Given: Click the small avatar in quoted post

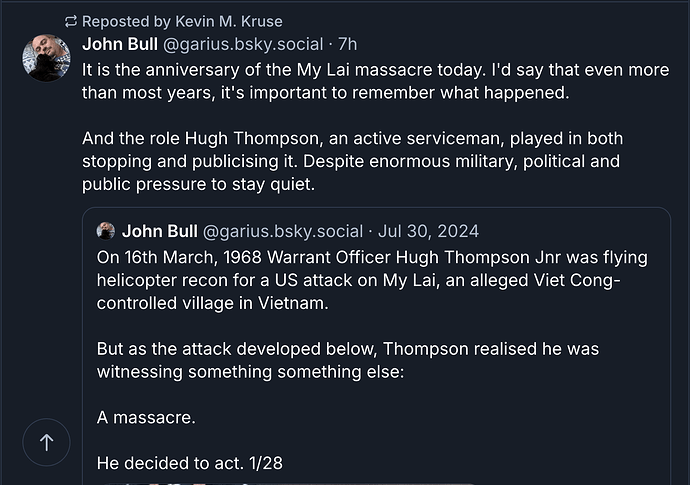Looking at the screenshot, I should pos(105,232).
